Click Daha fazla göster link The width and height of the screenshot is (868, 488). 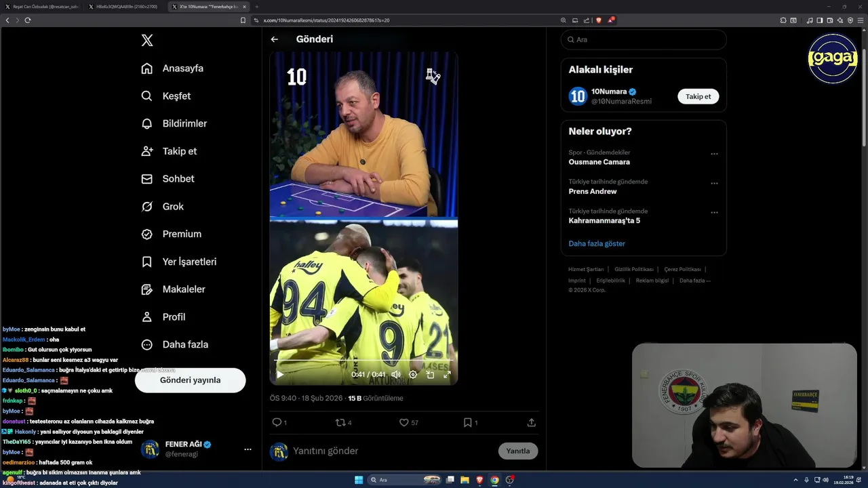click(x=597, y=243)
